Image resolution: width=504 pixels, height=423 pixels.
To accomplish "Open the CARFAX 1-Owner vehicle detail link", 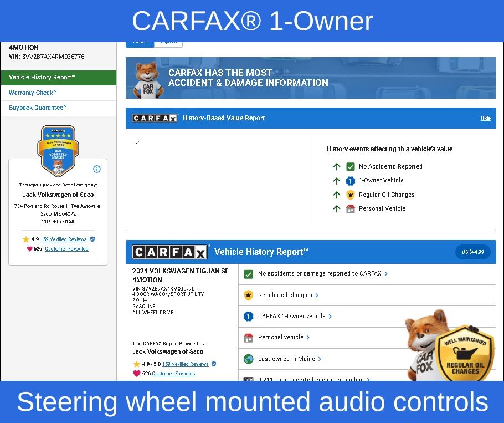I will [x=292, y=316].
